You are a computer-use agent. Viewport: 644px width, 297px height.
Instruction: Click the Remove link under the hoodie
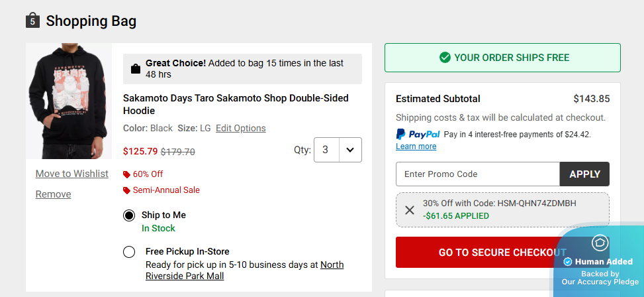point(53,194)
